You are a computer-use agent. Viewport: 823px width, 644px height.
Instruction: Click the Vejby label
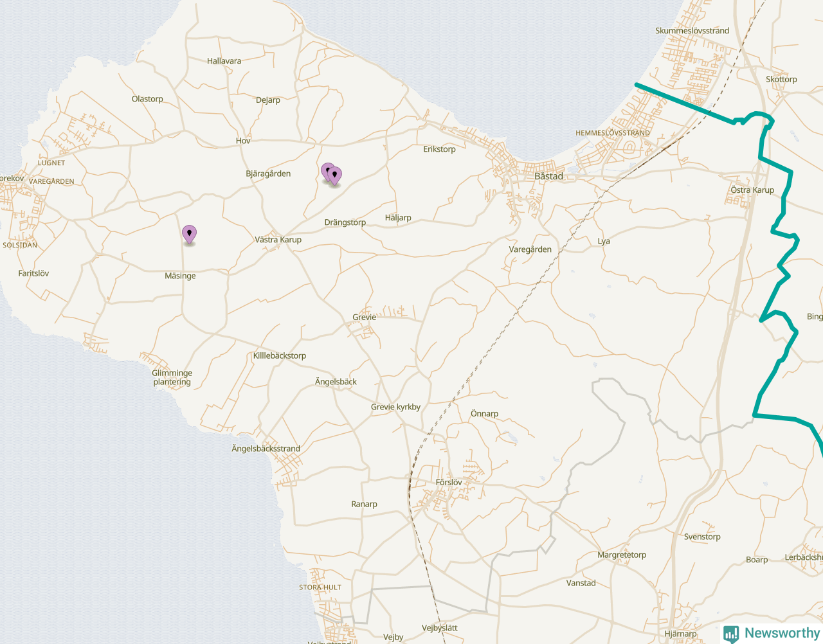tap(393, 638)
